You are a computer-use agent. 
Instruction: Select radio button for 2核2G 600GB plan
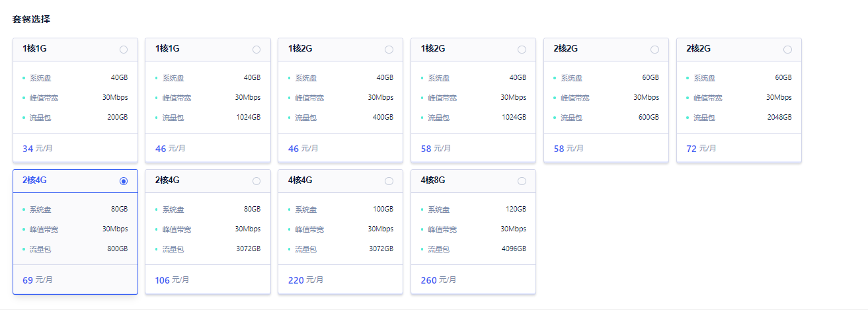coord(654,50)
